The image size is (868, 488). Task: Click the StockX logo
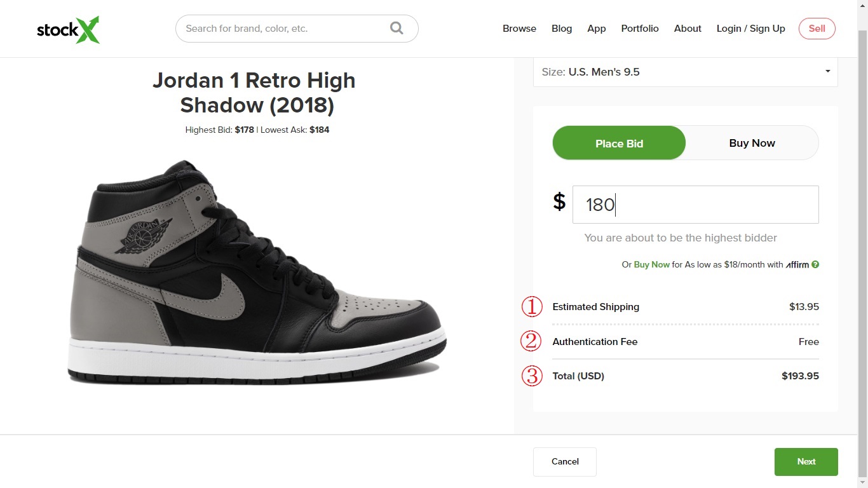tap(68, 30)
